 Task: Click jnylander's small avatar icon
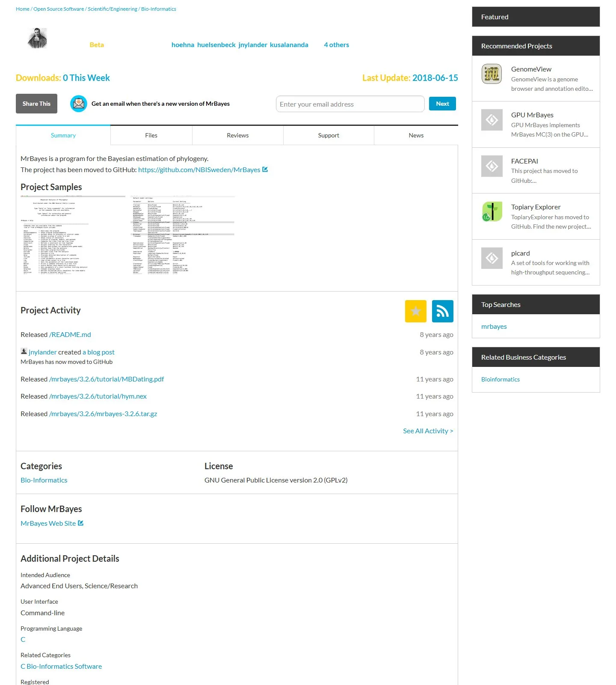point(24,351)
